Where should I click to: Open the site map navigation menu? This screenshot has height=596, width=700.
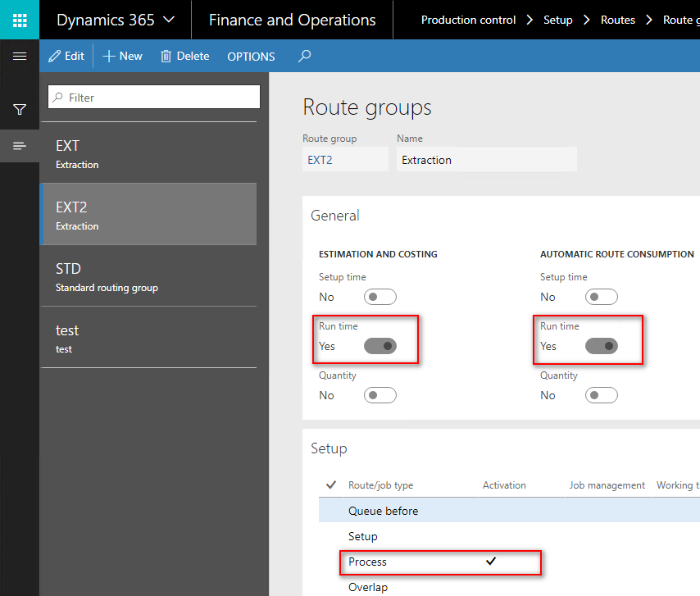[19, 56]
